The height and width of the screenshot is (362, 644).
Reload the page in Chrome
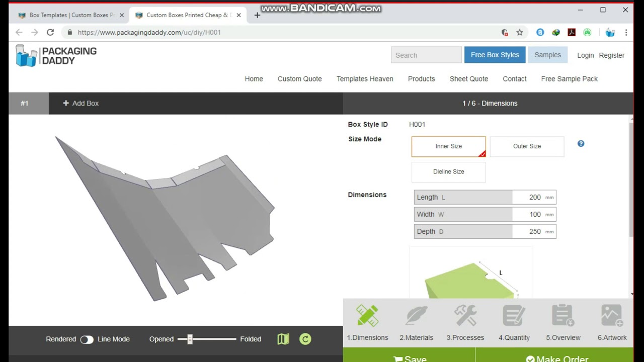click(50, 32)
